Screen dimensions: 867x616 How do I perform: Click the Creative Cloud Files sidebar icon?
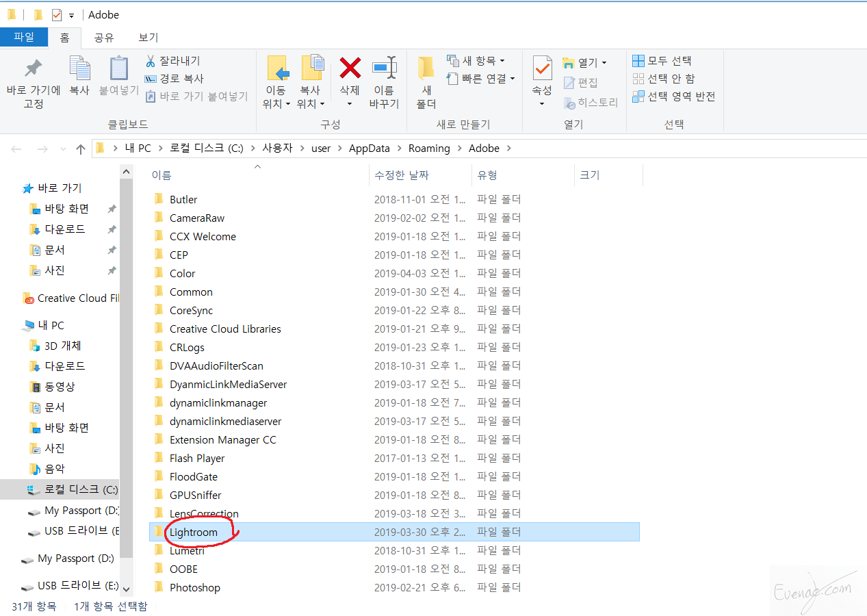[x=28, y=298]
